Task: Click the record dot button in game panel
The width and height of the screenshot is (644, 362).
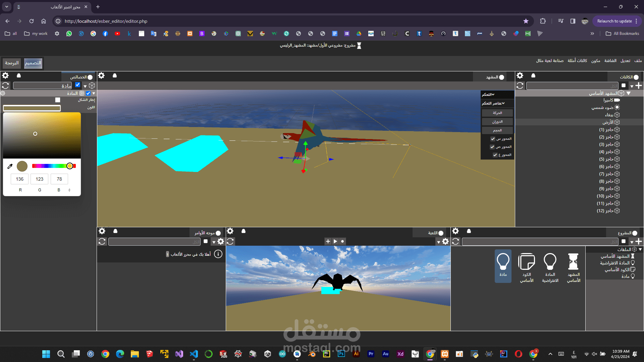Action: [x=342, y=241]
